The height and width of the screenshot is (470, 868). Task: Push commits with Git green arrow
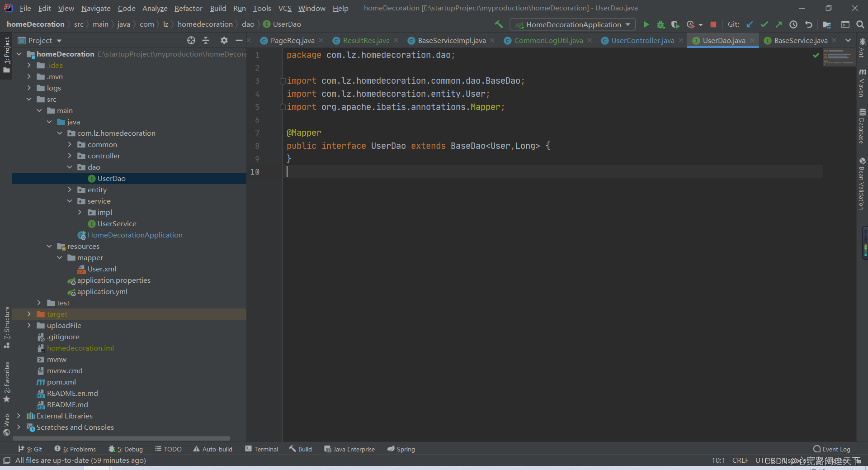click(778, 24)
